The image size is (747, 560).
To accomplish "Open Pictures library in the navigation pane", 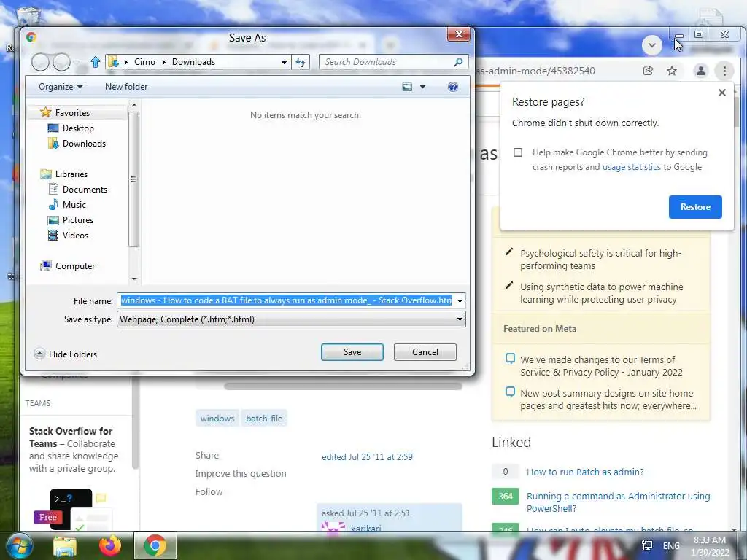I will 77,220.
